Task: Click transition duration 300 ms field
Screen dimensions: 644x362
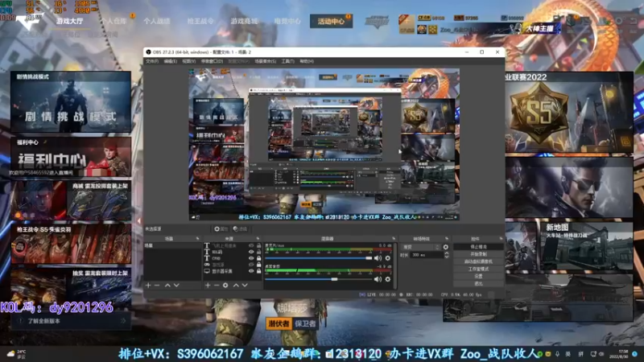Action: pos(427,255)
